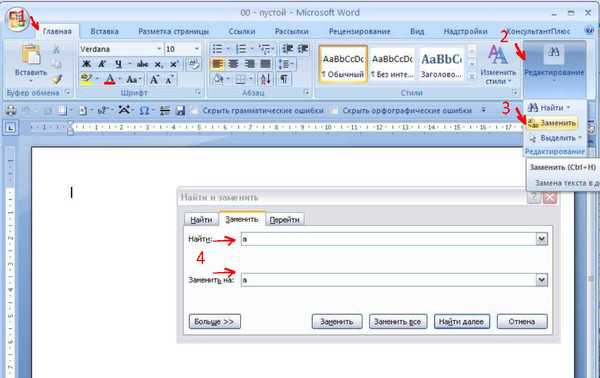Screen dimensions: 600x378
Task: Center text with the center alignment icon
Action: [233, 64]
